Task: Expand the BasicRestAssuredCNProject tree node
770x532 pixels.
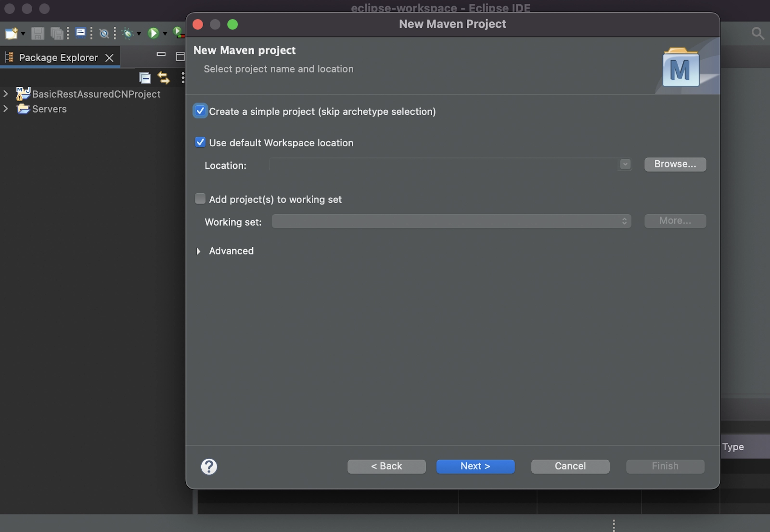Action: tap(6, 94)
